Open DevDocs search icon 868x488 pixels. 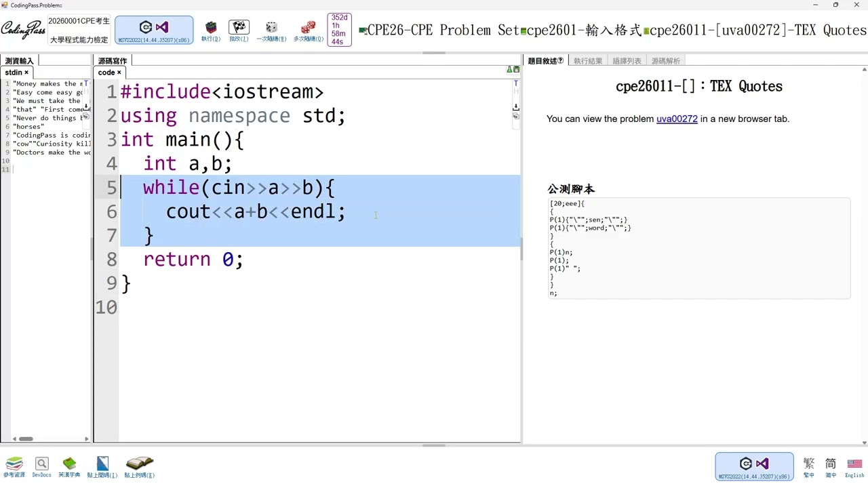[x=41, y=466]
